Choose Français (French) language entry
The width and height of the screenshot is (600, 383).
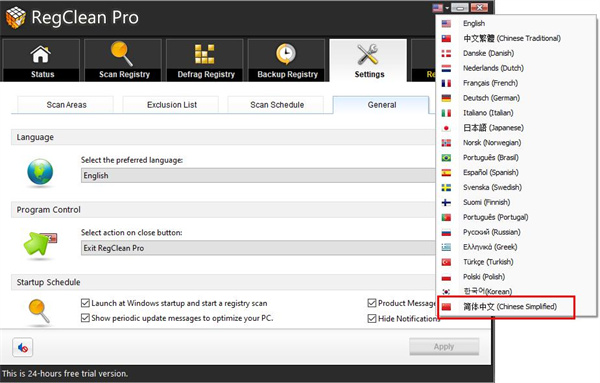click(517, 83)
